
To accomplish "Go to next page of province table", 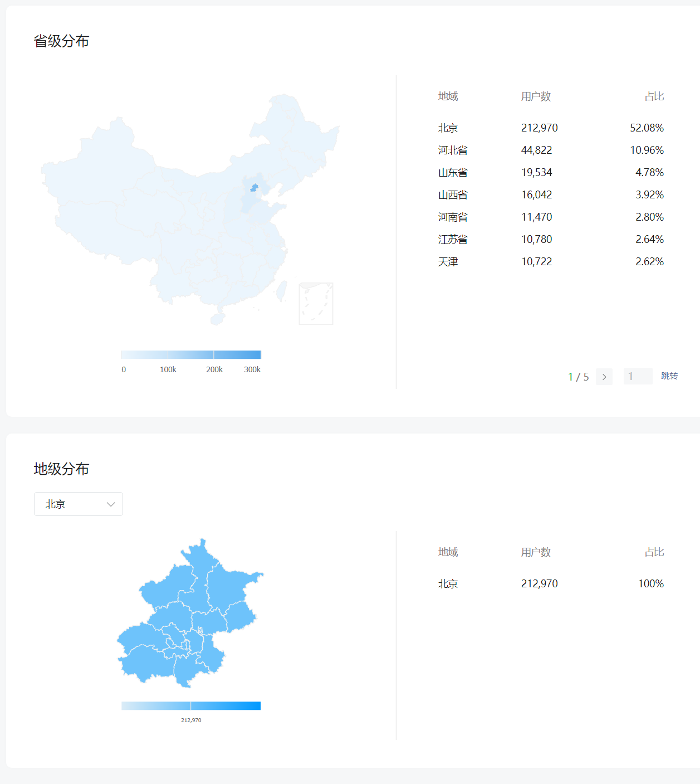I will click(604, 377).
